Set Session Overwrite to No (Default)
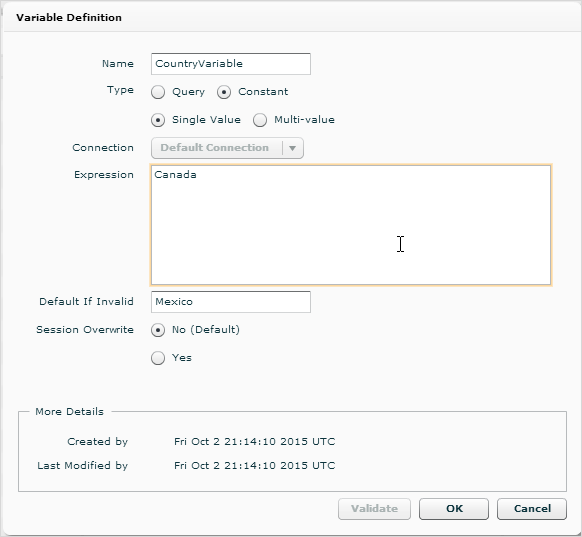Screen dimensions: 582x537 [x=158, y=330]
